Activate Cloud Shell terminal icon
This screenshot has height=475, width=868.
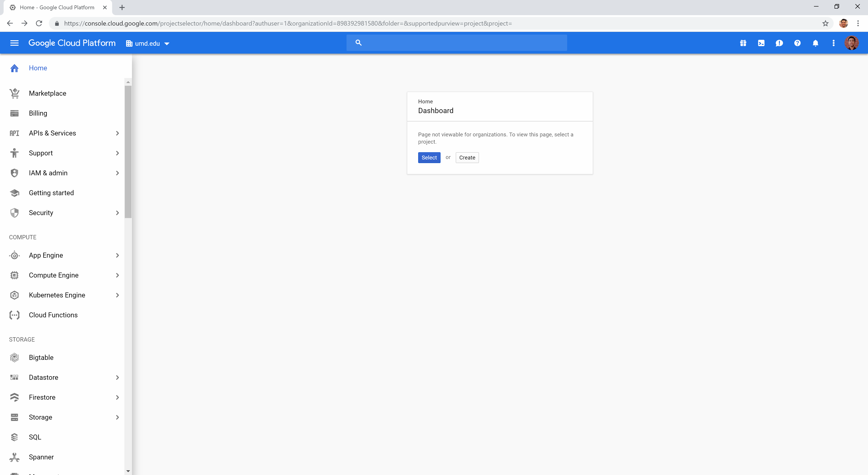pyautogui.click(x=761, y=43)
